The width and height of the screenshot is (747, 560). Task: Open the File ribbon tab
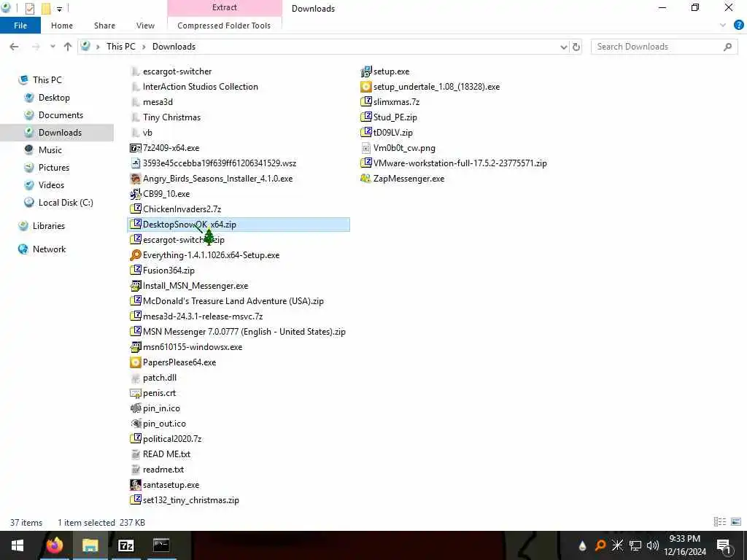[x=20, y=26]
